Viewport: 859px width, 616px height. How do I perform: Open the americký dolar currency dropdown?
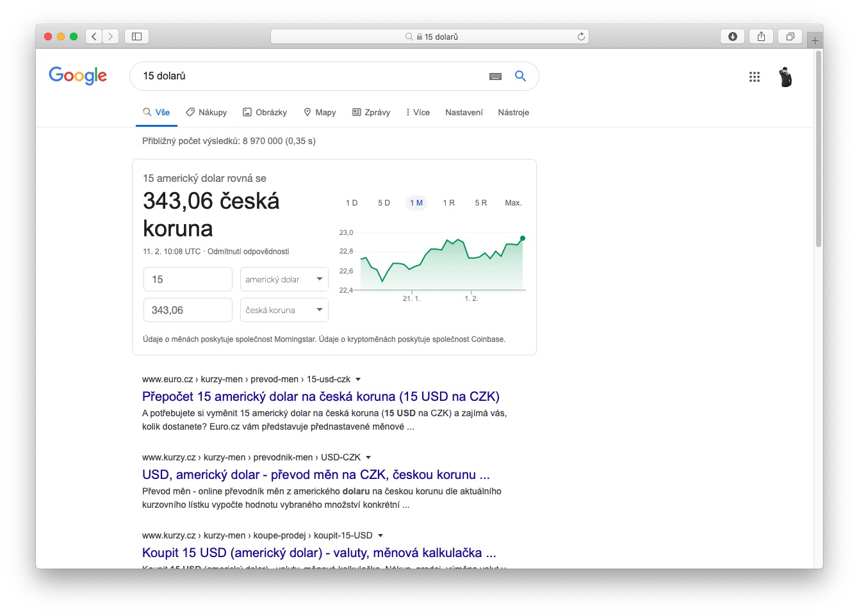(284, 279)
